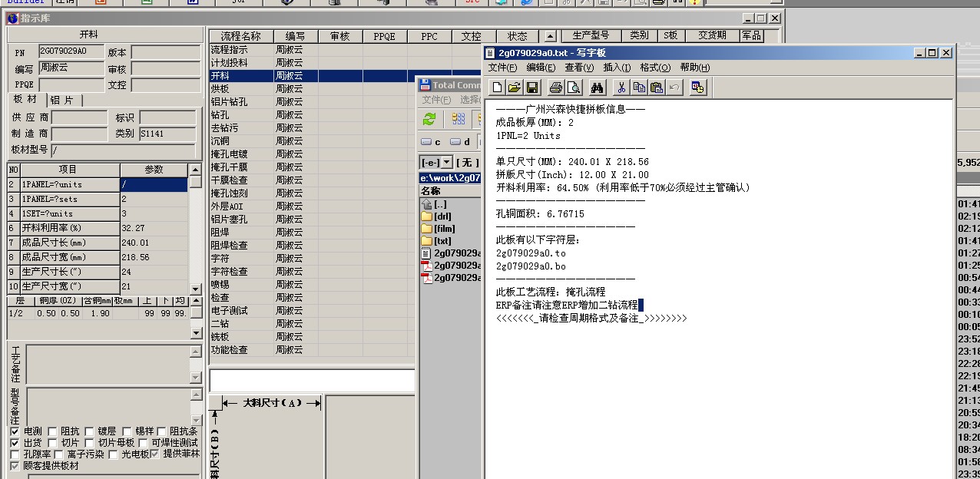This screenshot has width=980, height=479.
Task: Click 交货期 column header
Action: click(711, 35)
